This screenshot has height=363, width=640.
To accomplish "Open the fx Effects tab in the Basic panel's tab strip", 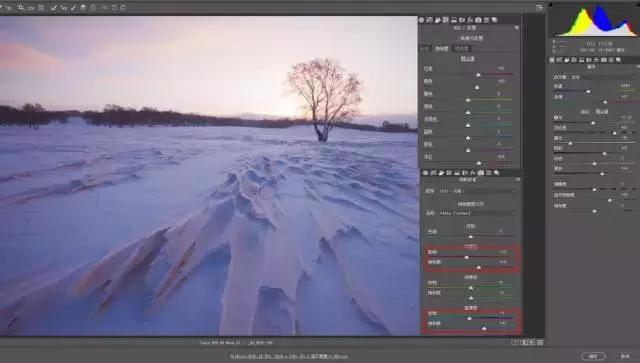I will (x=596, y=60).
